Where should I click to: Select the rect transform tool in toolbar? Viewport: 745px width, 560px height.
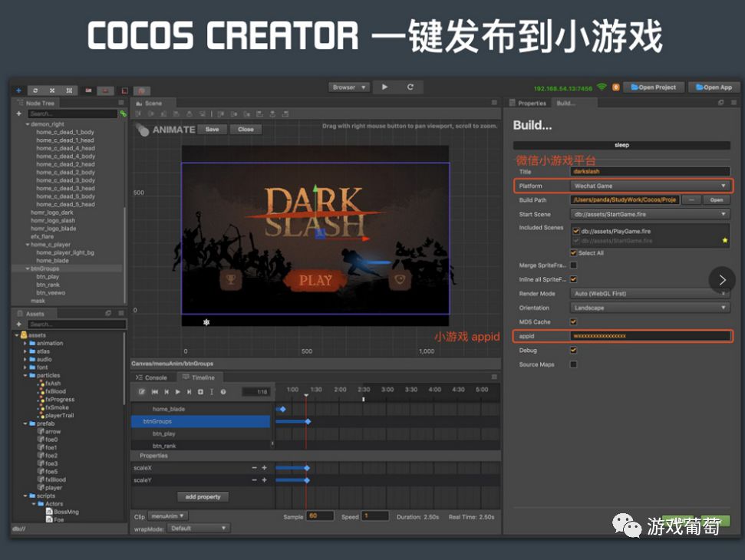point(69,91)
